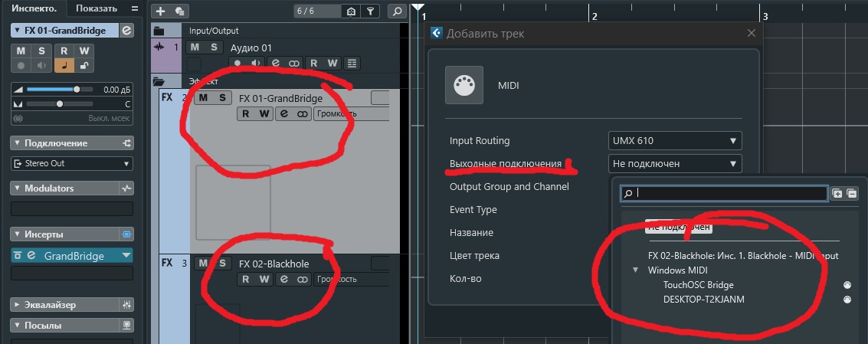The width and height of the screenshot is (868, 344).
Task: Open Громкость automation parameter on FX 02-Blackhole
Action: [351, 279]
